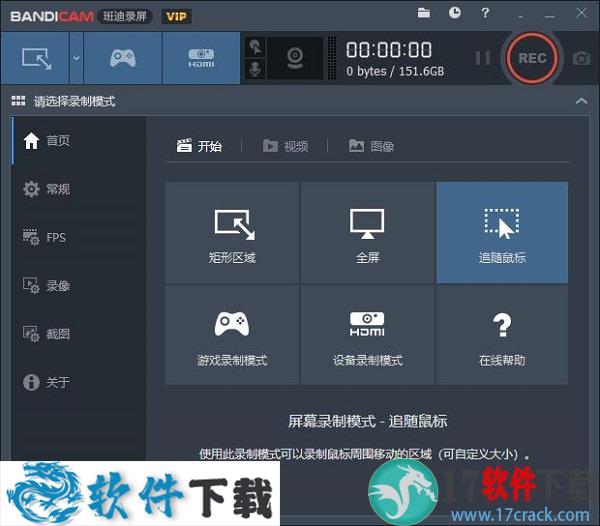Image resolution: width=600 pixels, height=526 pixels.
Task: Minimize the Bandicam window
Action: 549,15
